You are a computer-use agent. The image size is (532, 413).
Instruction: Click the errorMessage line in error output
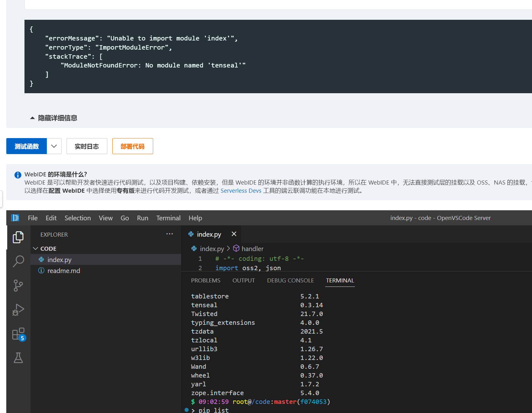(x=141, y=38)
